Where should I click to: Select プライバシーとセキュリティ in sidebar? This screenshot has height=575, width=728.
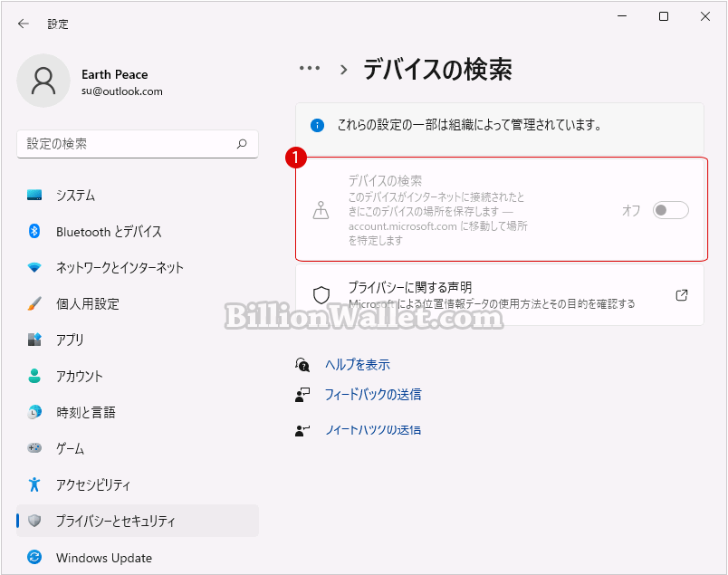pos(138,521)
